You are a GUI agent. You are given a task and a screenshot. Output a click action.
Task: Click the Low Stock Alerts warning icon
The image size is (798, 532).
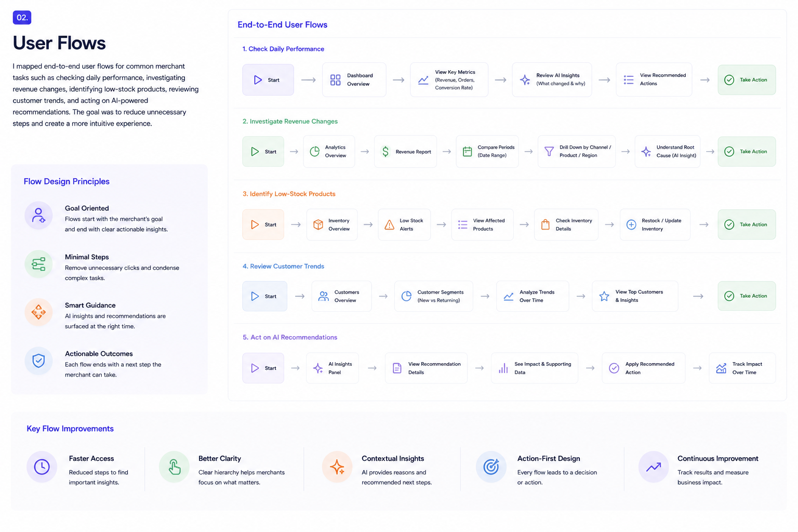(x=390, y=224)
